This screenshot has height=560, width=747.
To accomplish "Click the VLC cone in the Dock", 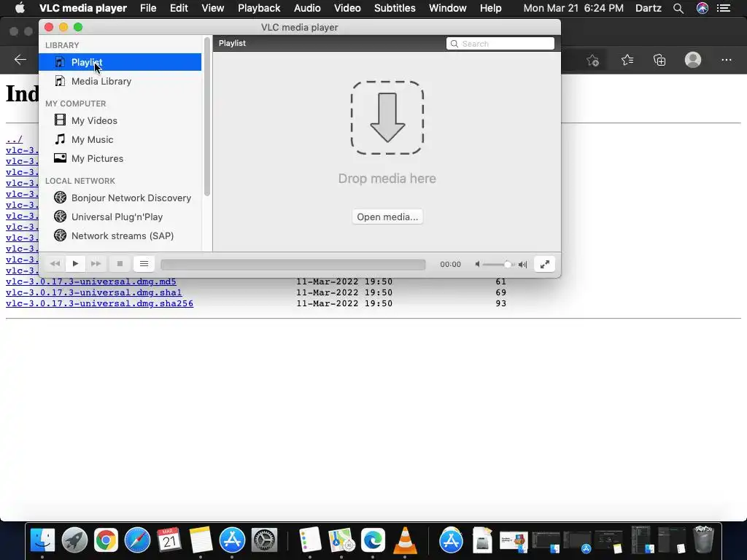I will [404, 540].
